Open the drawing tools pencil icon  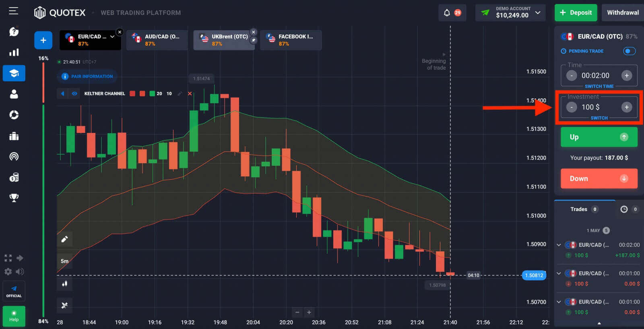64,239
